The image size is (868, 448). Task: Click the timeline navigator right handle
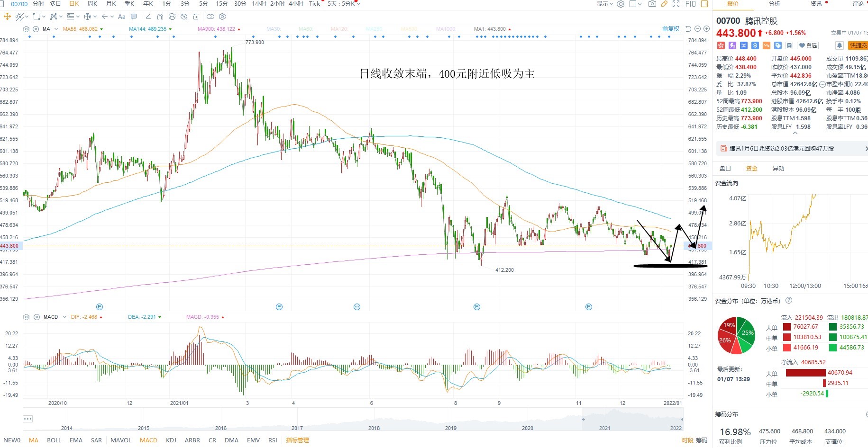click(682, 419)
